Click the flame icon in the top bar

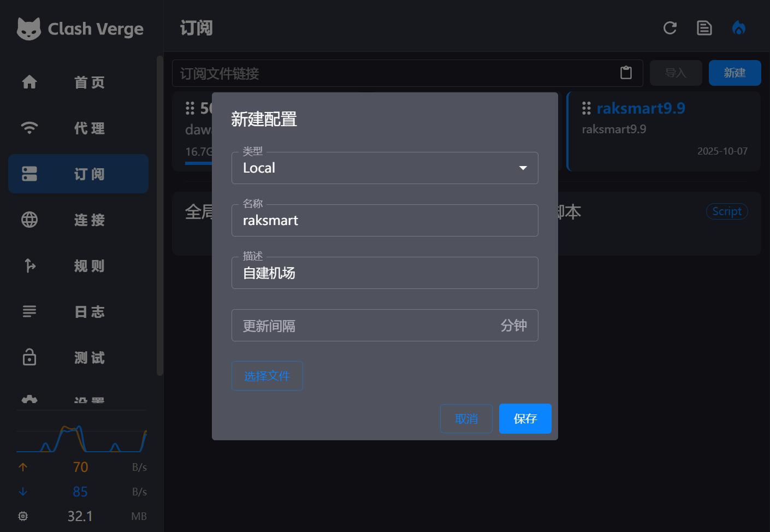[739, 28]
